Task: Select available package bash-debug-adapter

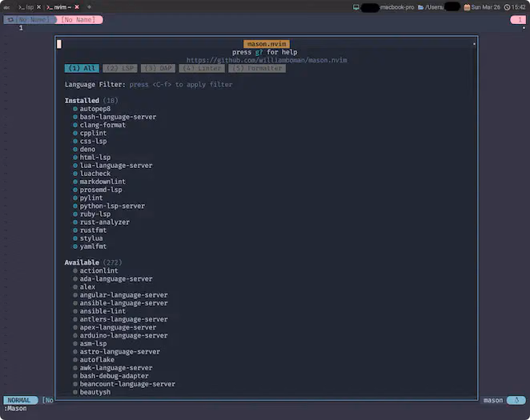Action: coord(114,376)
